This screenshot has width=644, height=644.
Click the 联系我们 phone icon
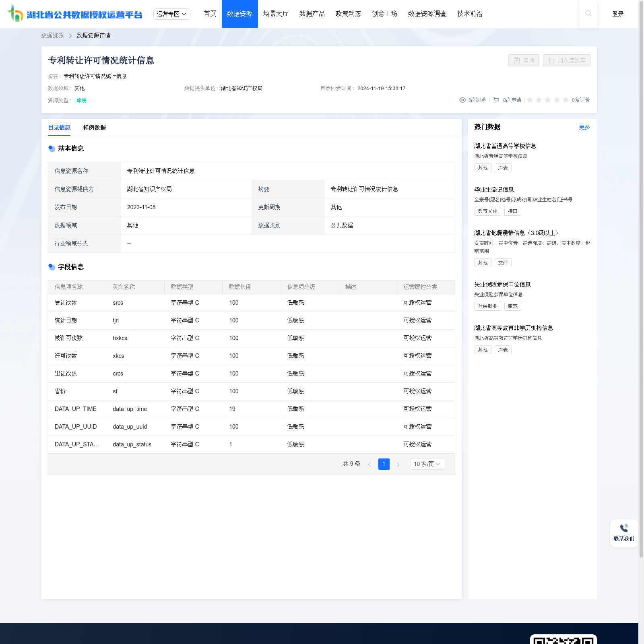(x=624, y=528)
